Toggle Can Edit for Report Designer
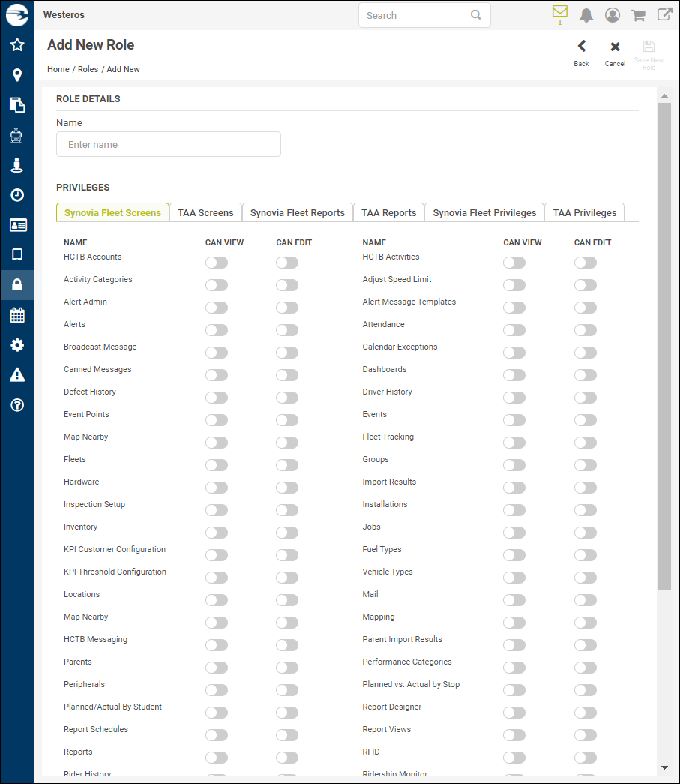This screenshot has width=680, height=784. [x=586, y=713]
